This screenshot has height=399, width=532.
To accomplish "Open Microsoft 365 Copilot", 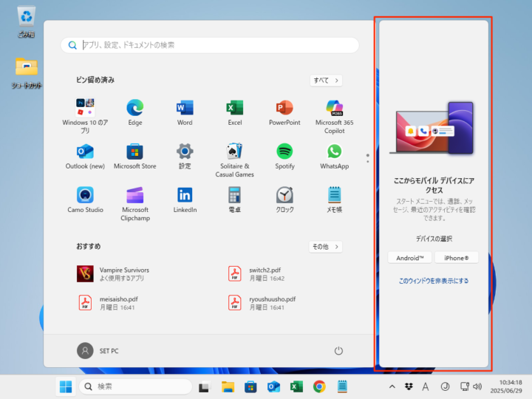I will 335,116.
